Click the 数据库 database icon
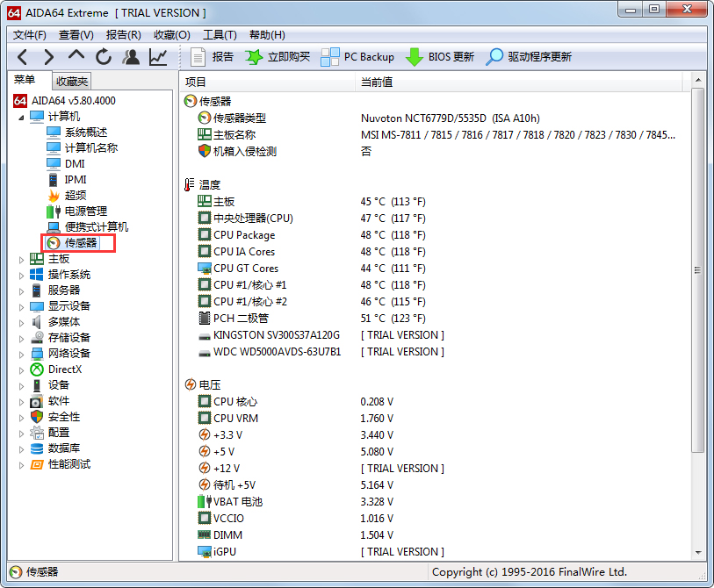 point(37,448)
